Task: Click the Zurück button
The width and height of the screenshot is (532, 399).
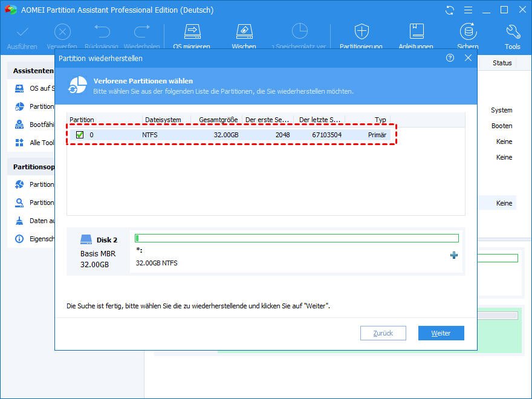Action: pyautogui.click(x=383, y=333)
